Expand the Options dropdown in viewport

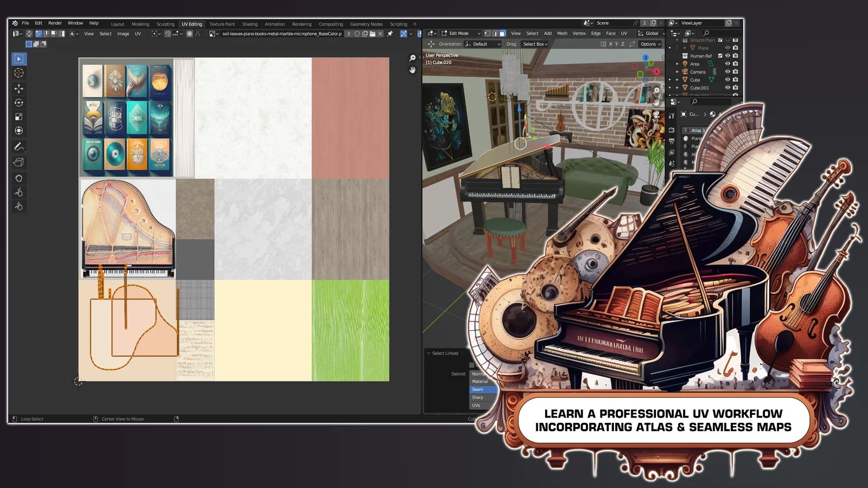650,44
